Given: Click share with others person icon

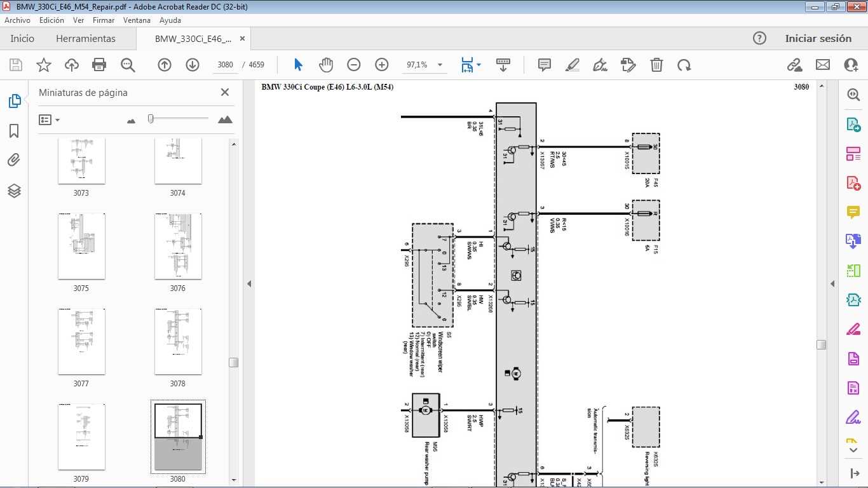Looking at the screenshot, I should pos(851,65).
